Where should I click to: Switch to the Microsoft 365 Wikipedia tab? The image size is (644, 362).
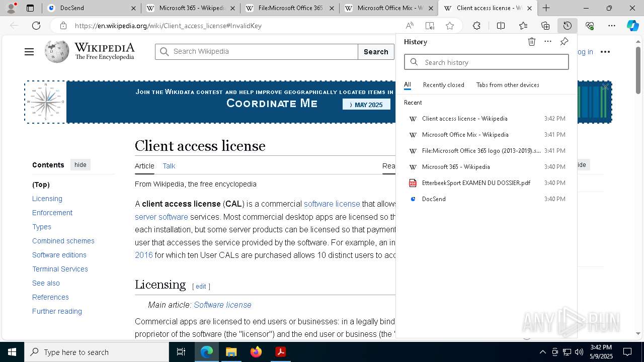click(191, 8)
